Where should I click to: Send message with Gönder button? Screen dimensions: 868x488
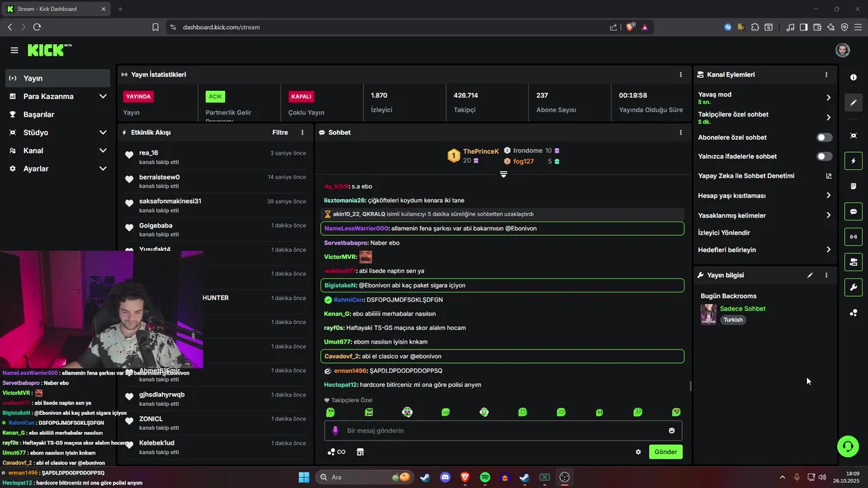click(665, 452)
